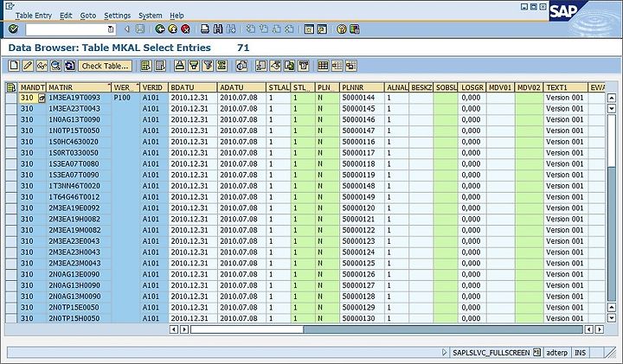Open the Table Entry menu
The height and width of the screenshot is (364, 623).
34,16
